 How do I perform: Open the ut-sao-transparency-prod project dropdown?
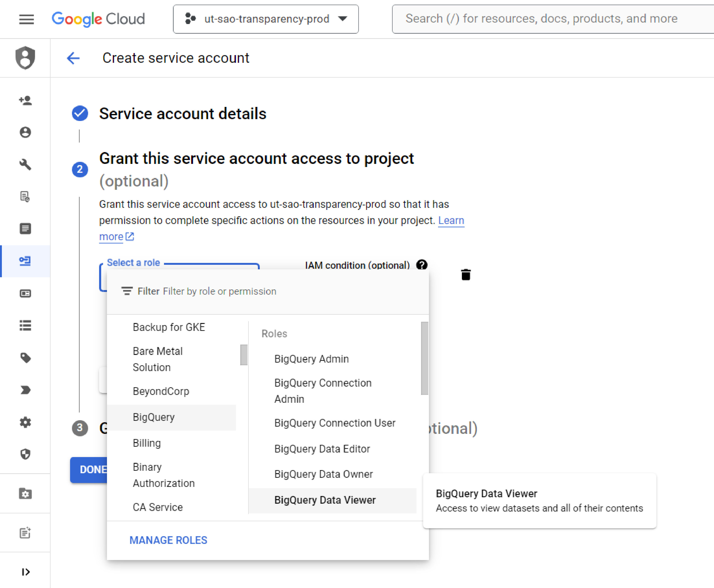(x=266, y=19)
